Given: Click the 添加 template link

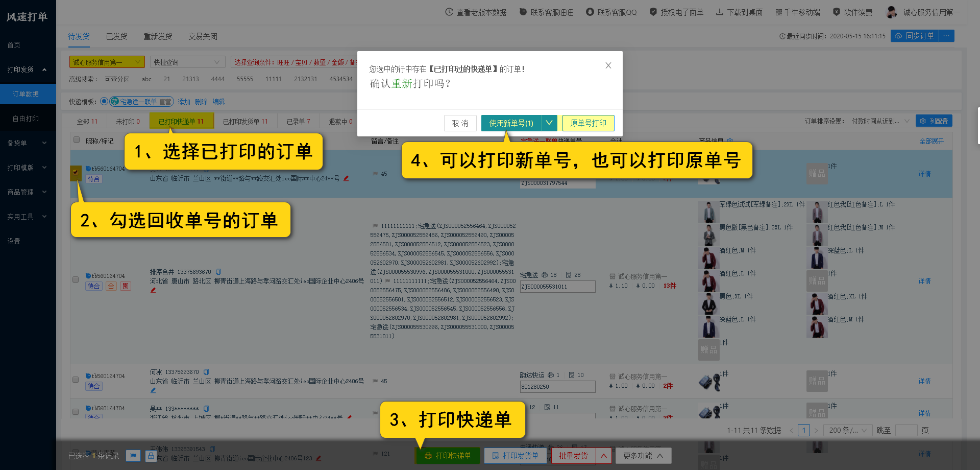Looking at the screenshot, I should (184, 102).
